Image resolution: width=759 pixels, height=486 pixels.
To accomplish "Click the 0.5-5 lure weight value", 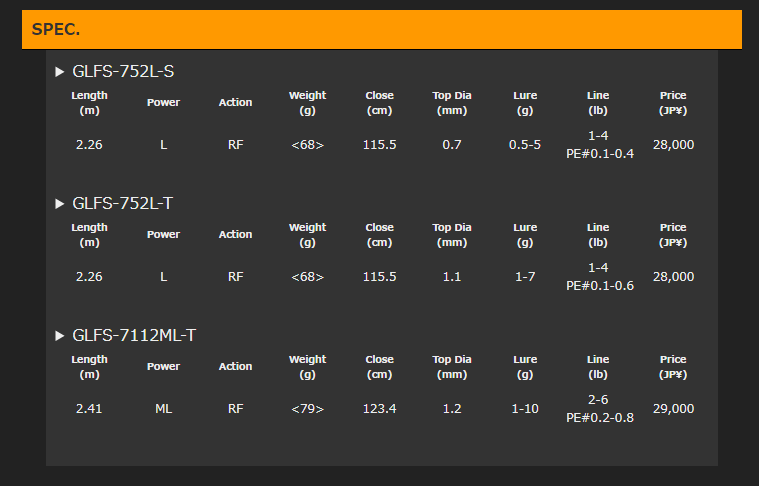I will click(525, 145).
